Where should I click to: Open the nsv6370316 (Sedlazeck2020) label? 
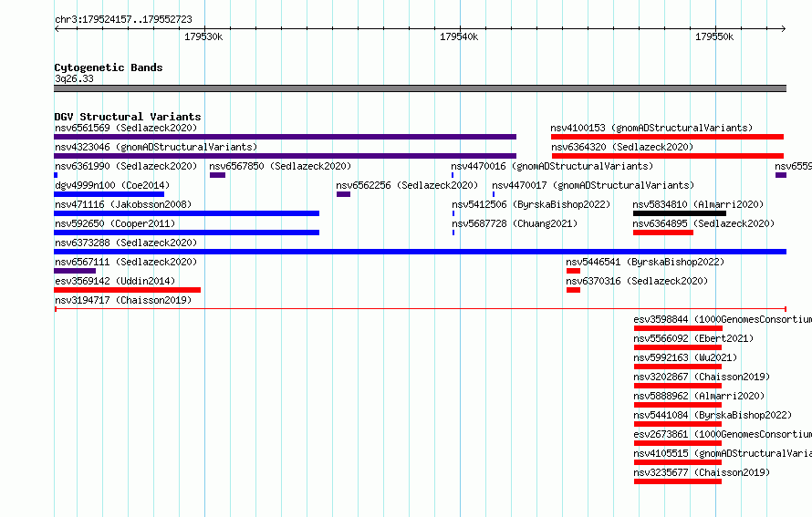pos(637,281)
